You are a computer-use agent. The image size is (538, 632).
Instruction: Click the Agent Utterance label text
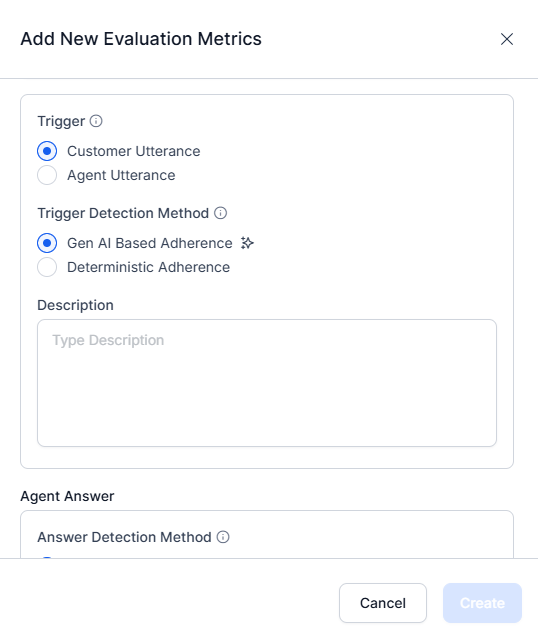click(x=121, y=175)
